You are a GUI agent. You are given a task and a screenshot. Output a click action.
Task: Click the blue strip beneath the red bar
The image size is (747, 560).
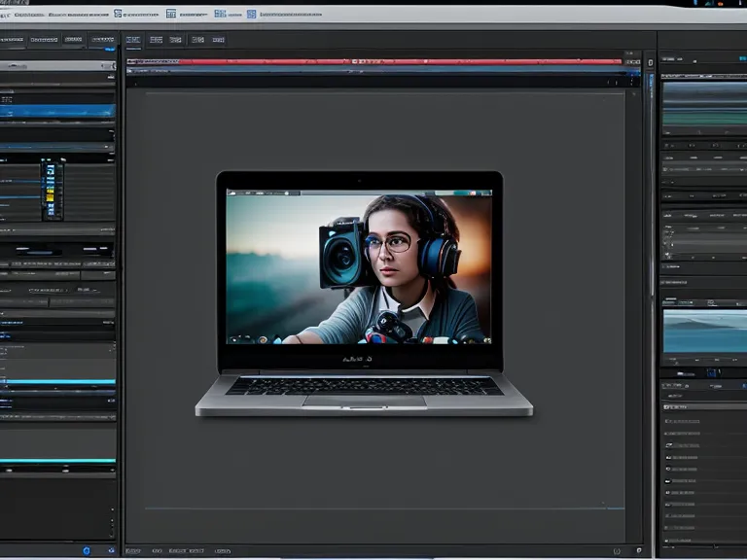click(x=383, y=70)
